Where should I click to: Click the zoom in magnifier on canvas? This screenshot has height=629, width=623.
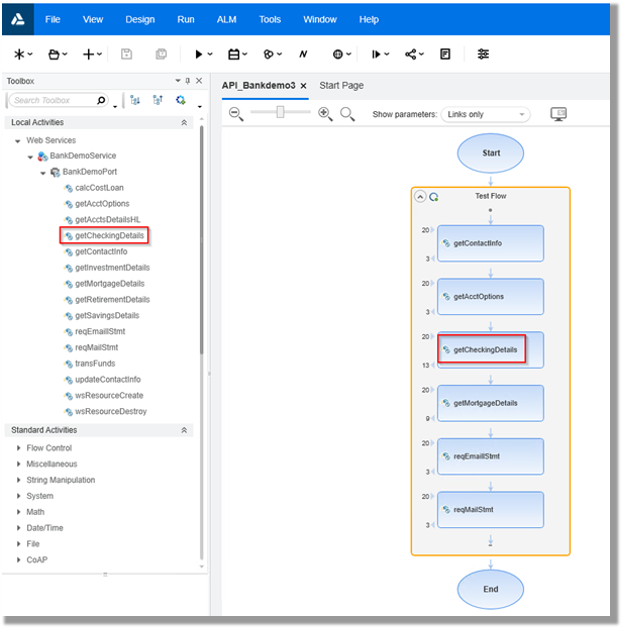tap(325, 114)
